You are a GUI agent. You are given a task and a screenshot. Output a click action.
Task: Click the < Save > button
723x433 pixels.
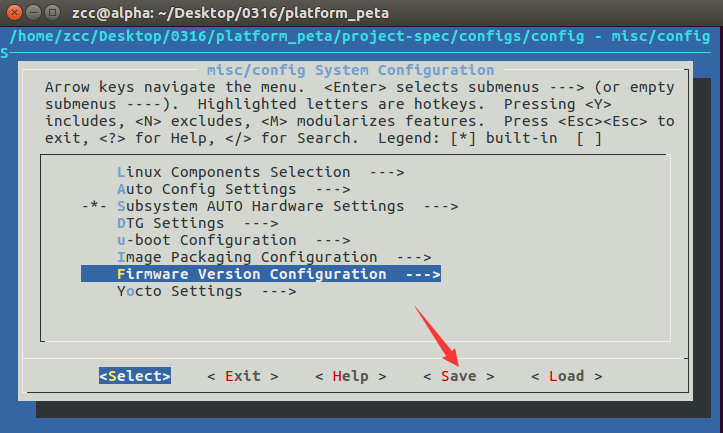pyautogui.click(x=459, y=376)
